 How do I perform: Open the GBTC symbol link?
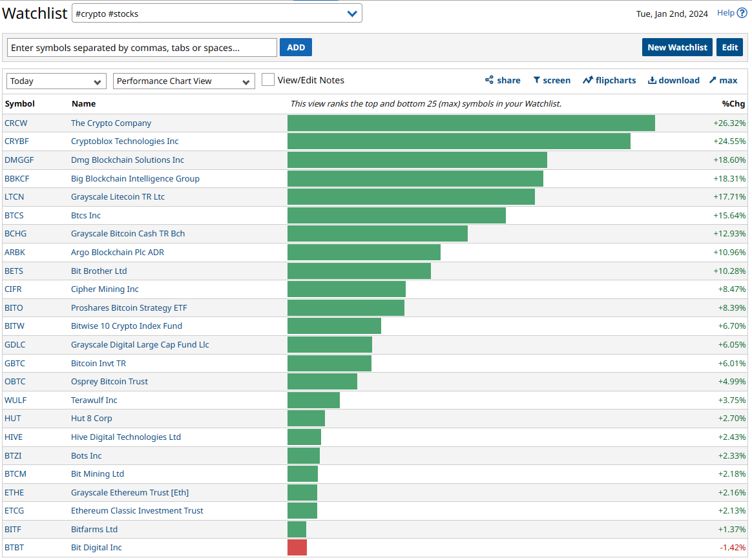click(x=15, y=364)
